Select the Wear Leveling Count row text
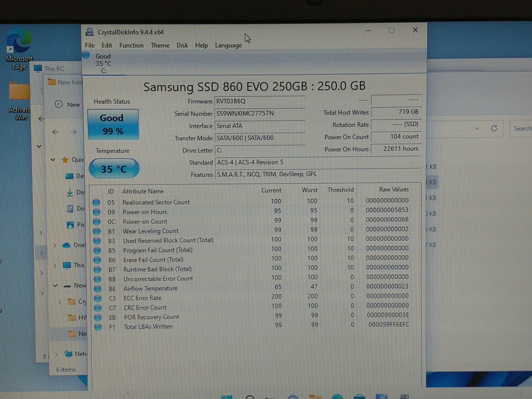The image size is (532, 399). [x=151, y=231]
